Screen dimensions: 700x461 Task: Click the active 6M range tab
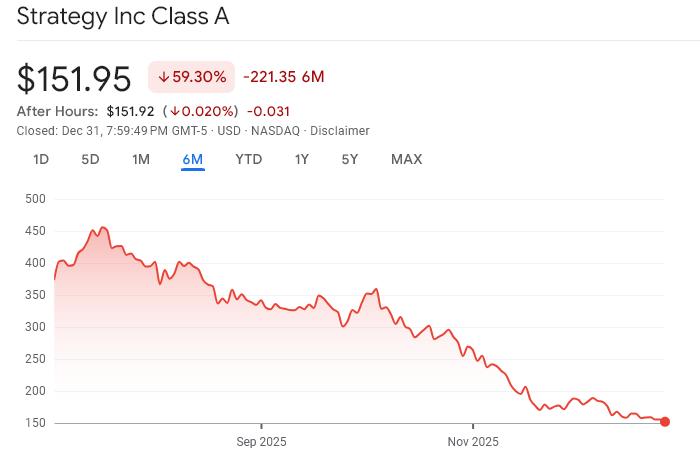[x=193, y=159]
